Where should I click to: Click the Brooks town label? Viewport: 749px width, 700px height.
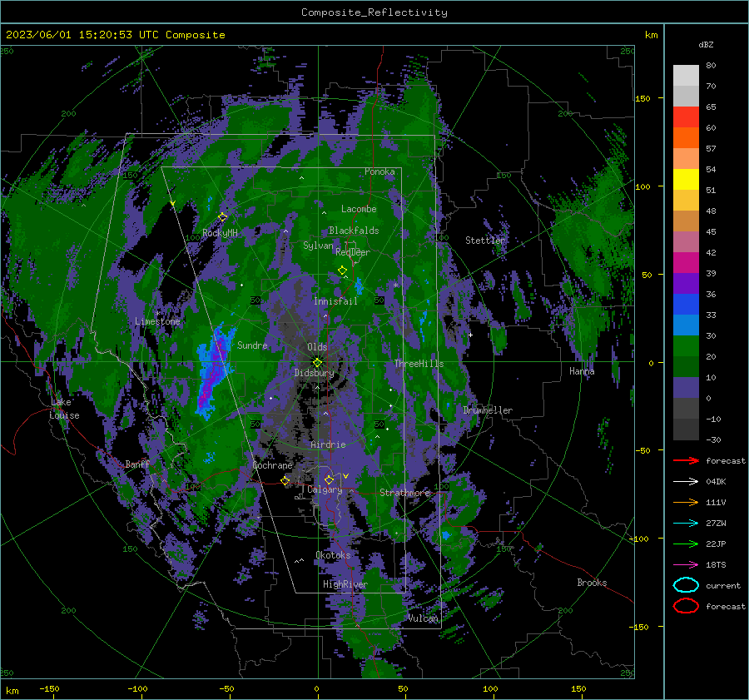[x=592, y=583]
